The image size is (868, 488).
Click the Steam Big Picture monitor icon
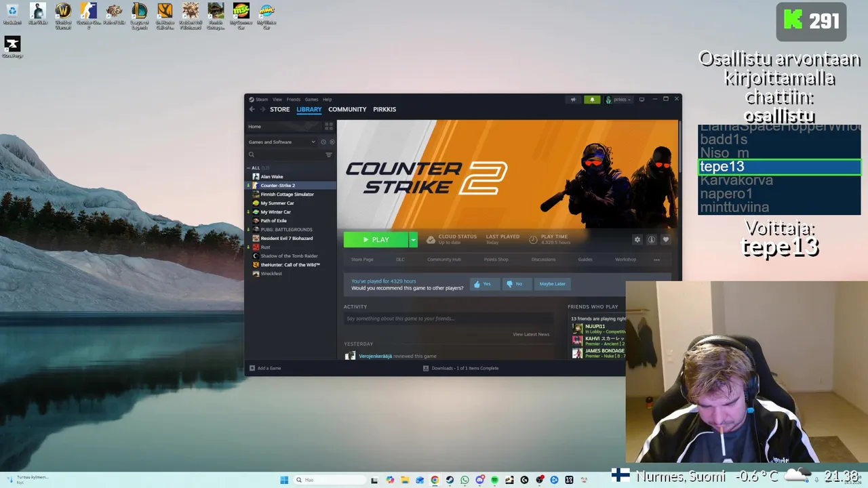(x=642, y=100)
